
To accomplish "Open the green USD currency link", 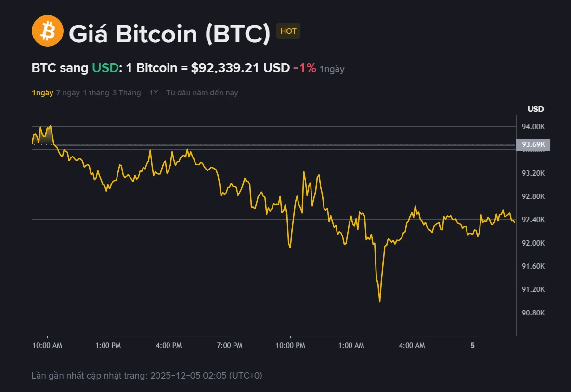I will pyautogui.click(x=105, y=68).
